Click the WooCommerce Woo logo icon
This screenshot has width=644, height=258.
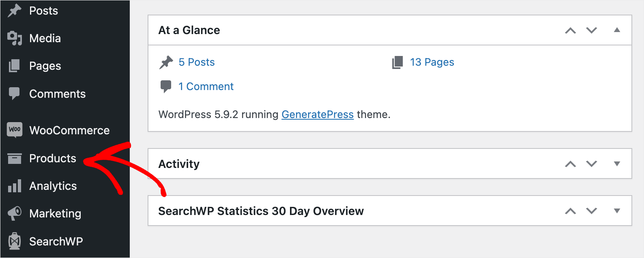15,130
